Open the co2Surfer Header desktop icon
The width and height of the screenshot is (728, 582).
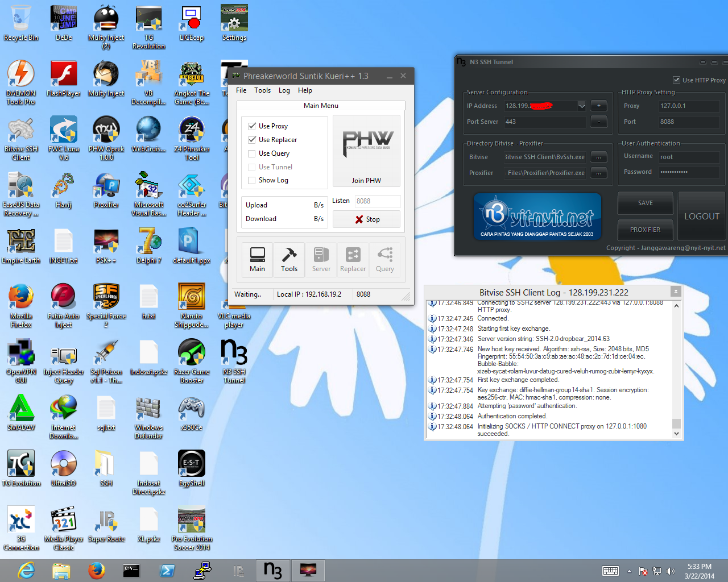(x=192, y=194)
